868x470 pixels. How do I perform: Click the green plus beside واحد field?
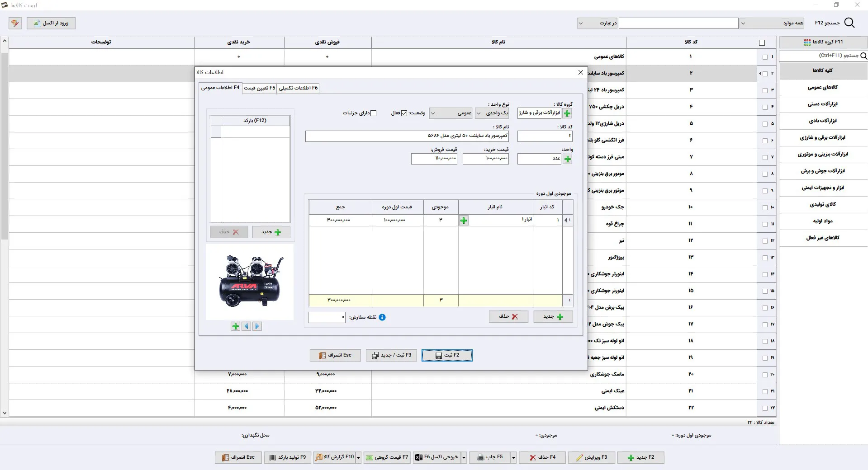pos(567,159)
